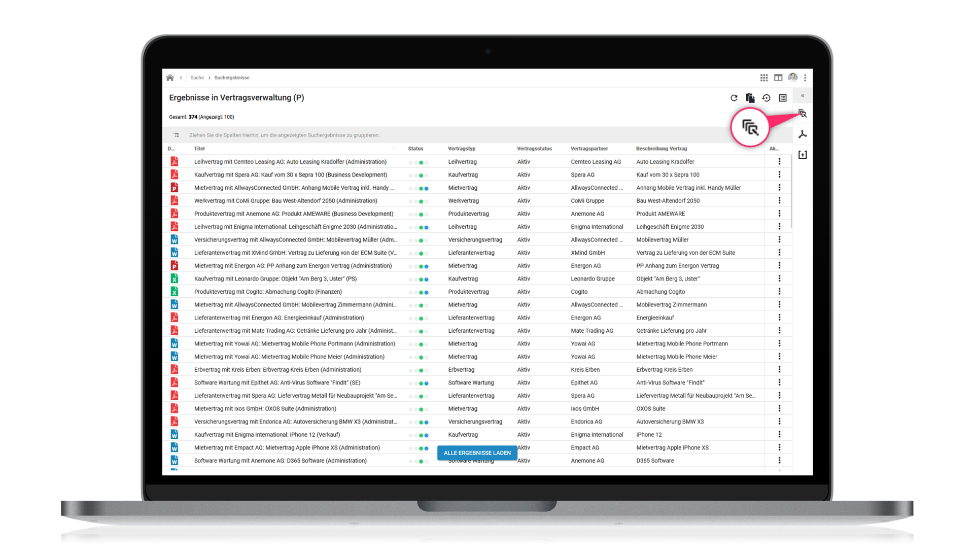974x560 pixels.
Task: Click the ALLE ERGEBNISSE LADEN button
Action: (477, 453)
